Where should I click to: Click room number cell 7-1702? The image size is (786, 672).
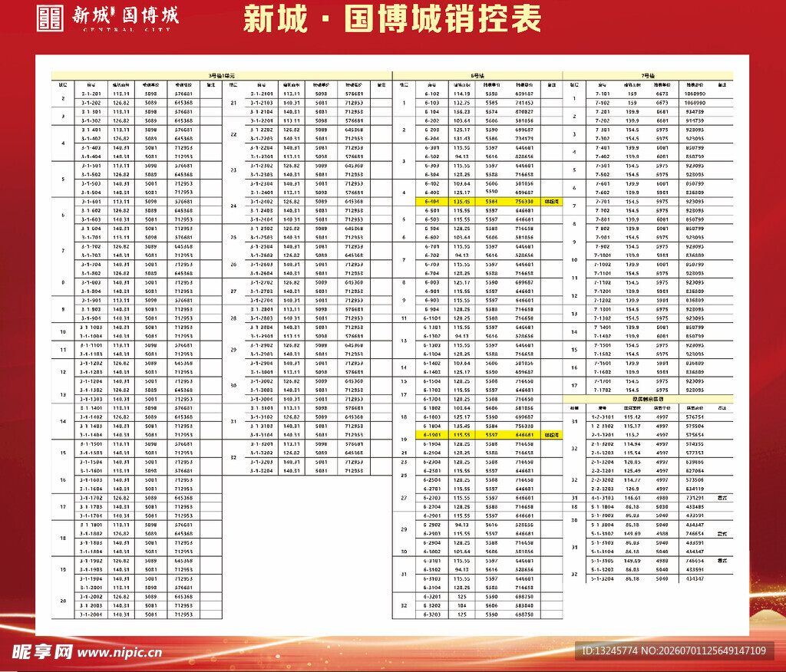[x=603, y=390]
